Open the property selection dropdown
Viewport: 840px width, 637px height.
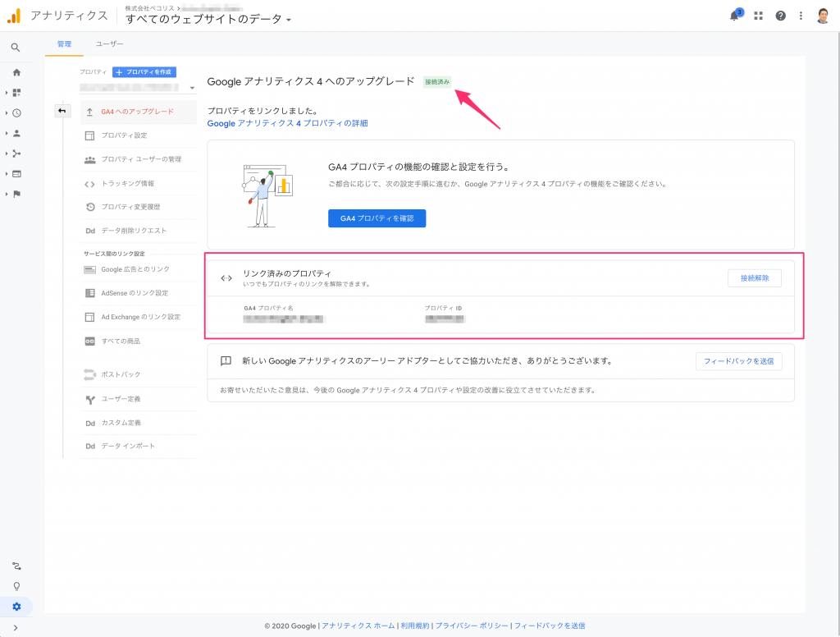click(138, 87)
